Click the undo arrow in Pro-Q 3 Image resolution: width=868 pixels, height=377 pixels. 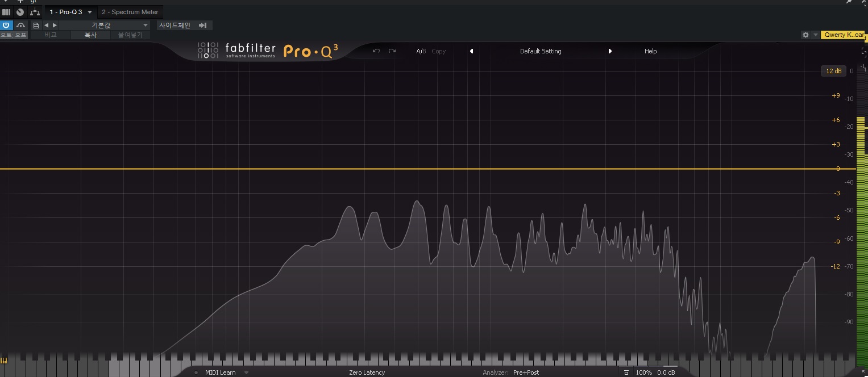coord(376,51)
